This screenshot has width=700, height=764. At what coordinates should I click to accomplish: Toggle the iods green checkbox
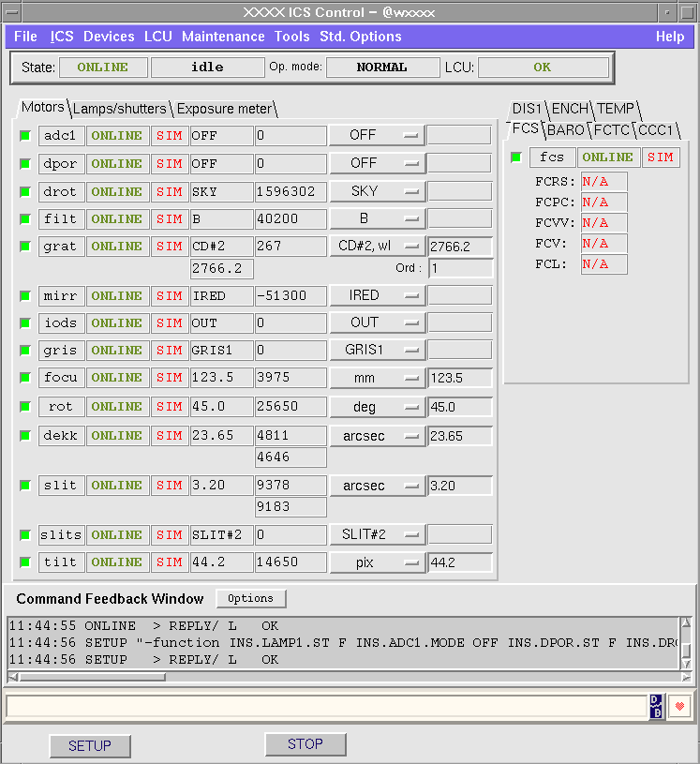pyautogui.click(x=25, y=323)
